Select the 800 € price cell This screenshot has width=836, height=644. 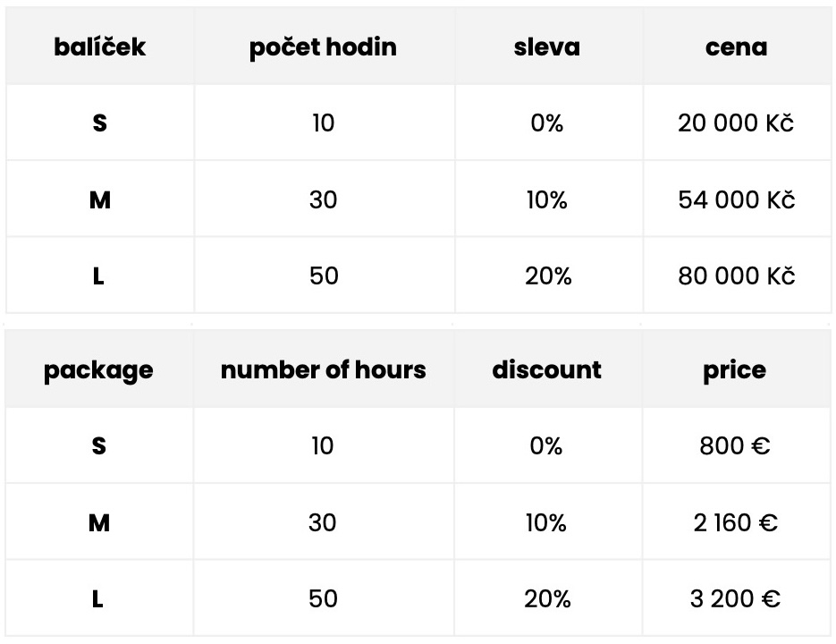point(736,445)
